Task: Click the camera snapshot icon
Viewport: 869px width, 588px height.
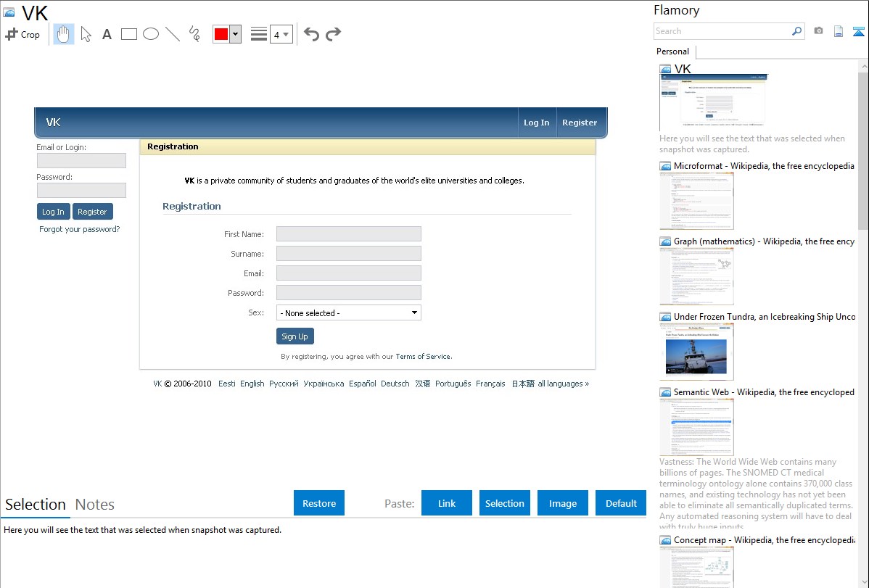Action: (818, 31)
